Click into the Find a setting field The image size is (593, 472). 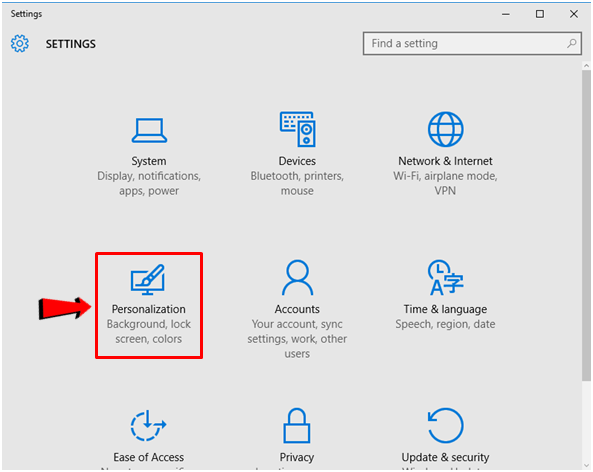click(x=472, y=43)
